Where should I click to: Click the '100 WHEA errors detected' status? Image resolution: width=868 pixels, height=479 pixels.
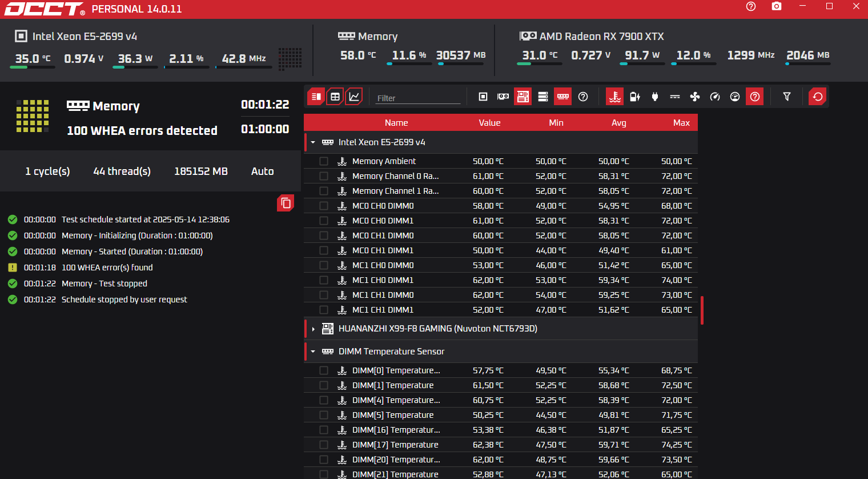142,131
